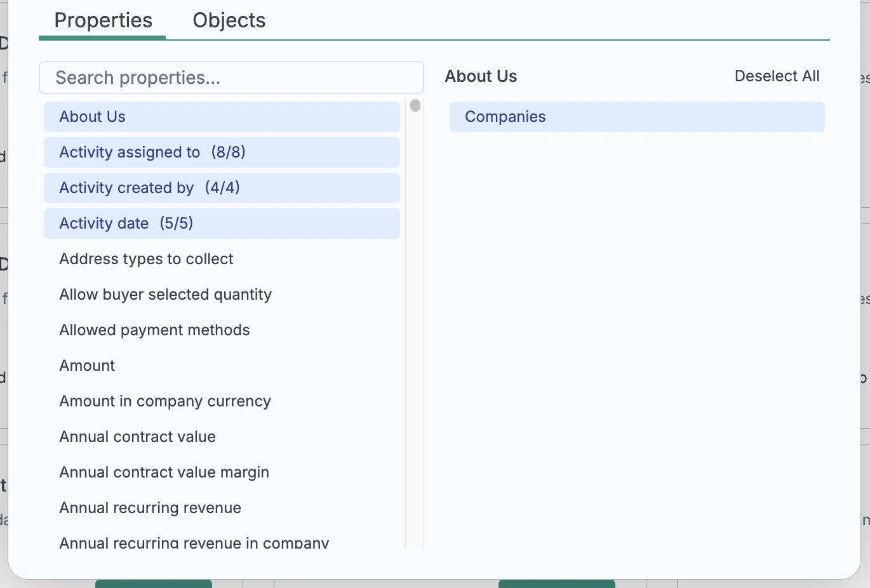
Task: Select the Allow buyer selected quantity property
Action: point(165,294)
